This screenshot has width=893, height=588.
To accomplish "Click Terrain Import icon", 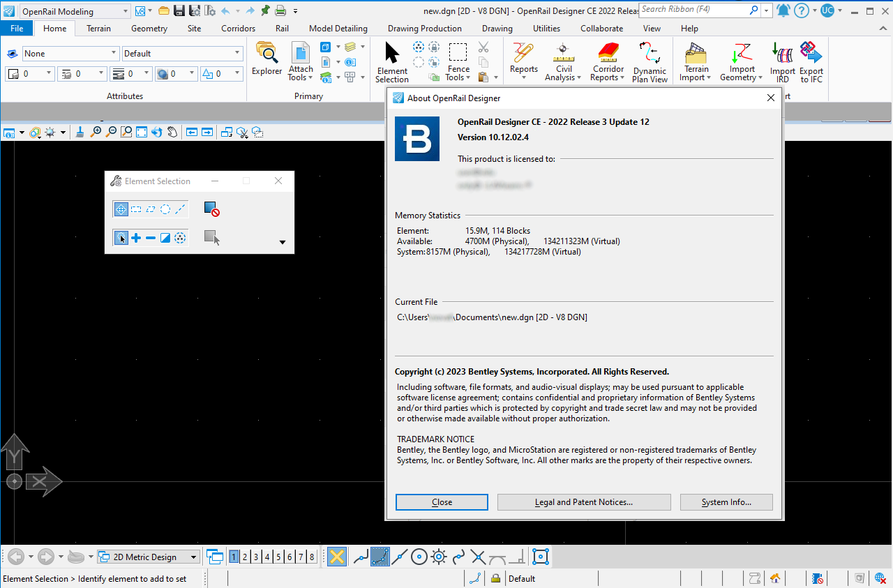I will [696, 52].
